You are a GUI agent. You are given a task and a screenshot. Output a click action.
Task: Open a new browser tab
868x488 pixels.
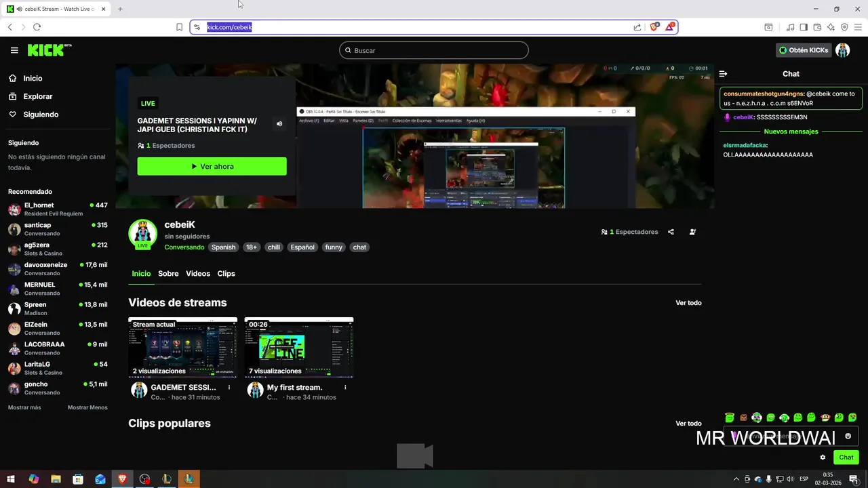120,9
